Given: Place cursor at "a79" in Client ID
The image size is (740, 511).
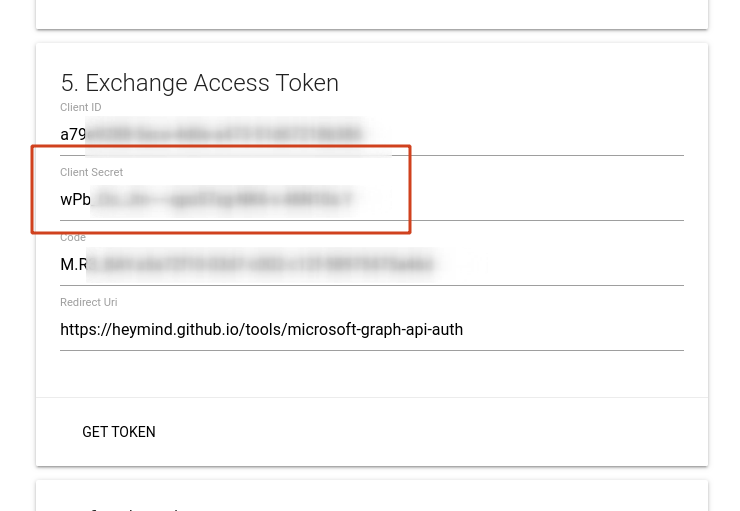Looking at the screenshot, I should point(72,135).
